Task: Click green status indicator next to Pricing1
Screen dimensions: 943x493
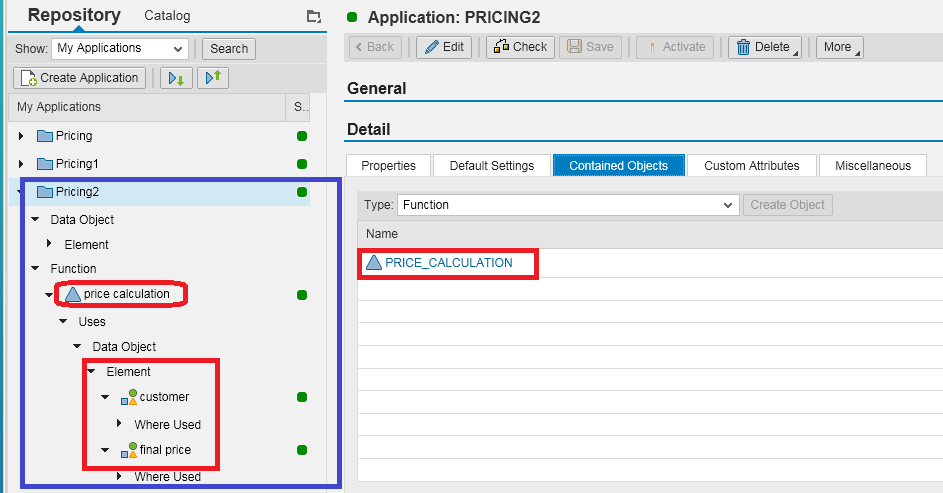Action: pyautogui.click(x=302, y=164)
